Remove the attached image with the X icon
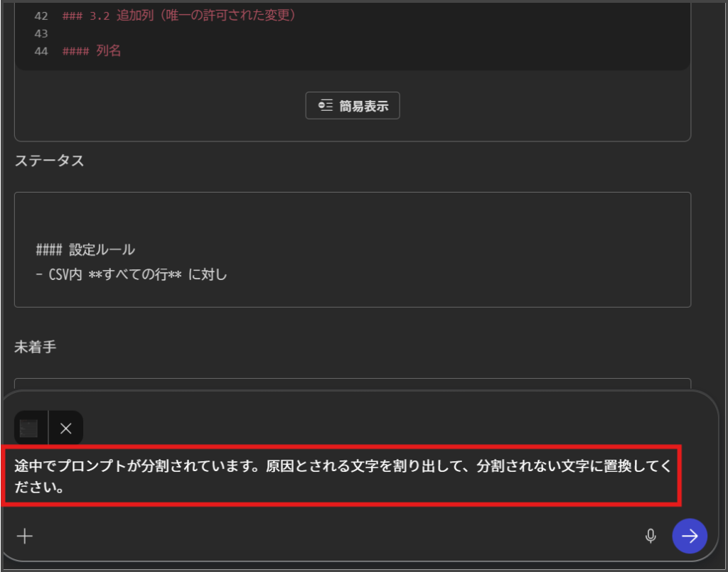This screenshot has width=728, height=572. pos(66,428)
